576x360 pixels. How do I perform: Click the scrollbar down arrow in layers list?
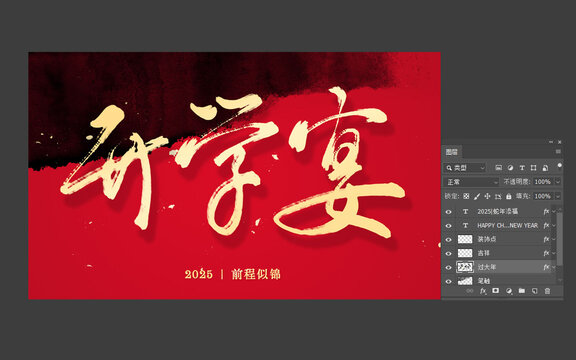click(559, 281)
